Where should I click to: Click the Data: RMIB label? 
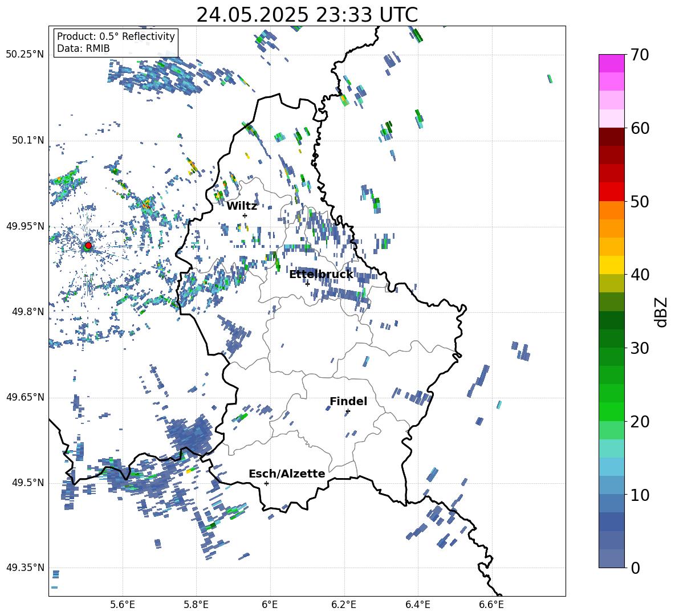pos(83,48)
